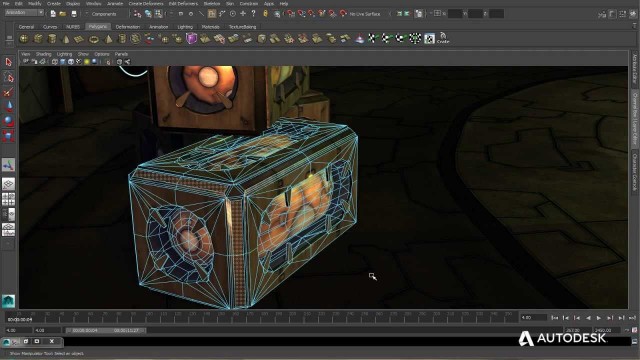Screen dimensions: 640x360
Task: Click the Open Scene folder icon
Action: [x=63, y=14]
